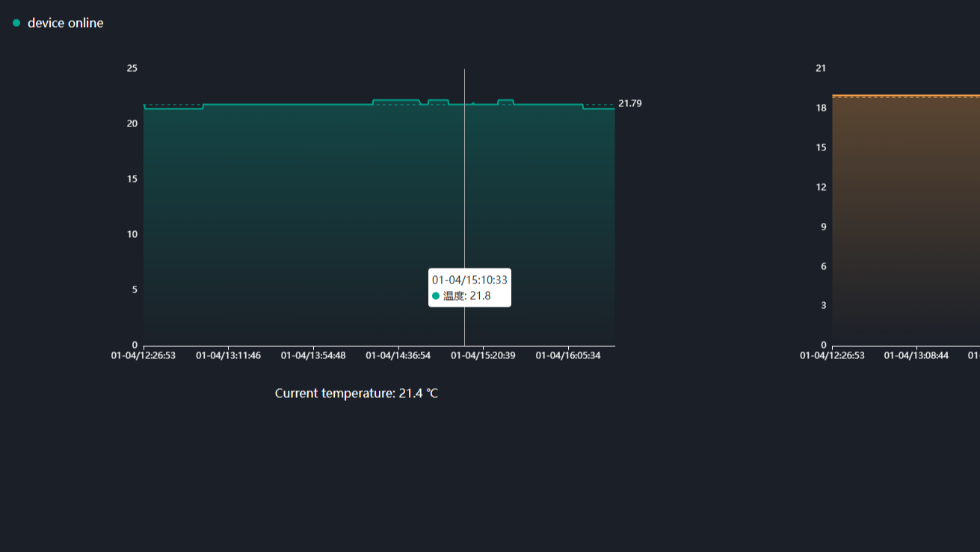Click y-axis value 10 on the temperature chart
The width and height of the screenshot is (980, 552).
tap(132, 234)
